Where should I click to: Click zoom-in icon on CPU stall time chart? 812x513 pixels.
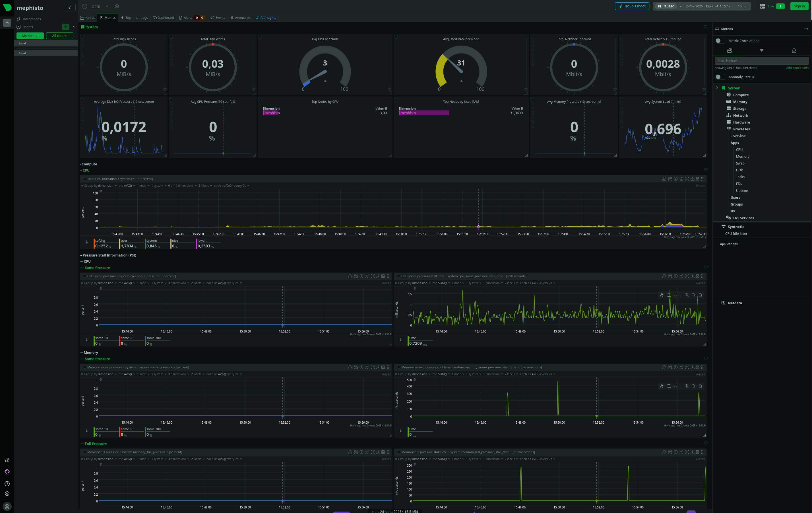click(x=686, y=295)
